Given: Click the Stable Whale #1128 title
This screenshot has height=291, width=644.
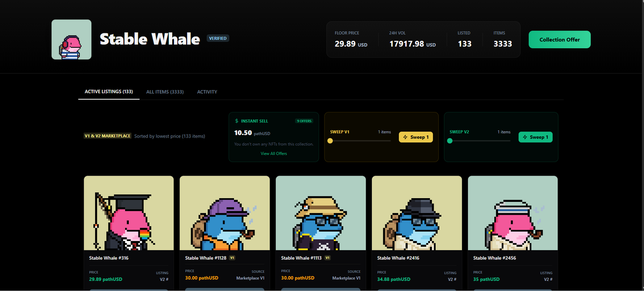Looking at the screenshot, I should point(206,258).
